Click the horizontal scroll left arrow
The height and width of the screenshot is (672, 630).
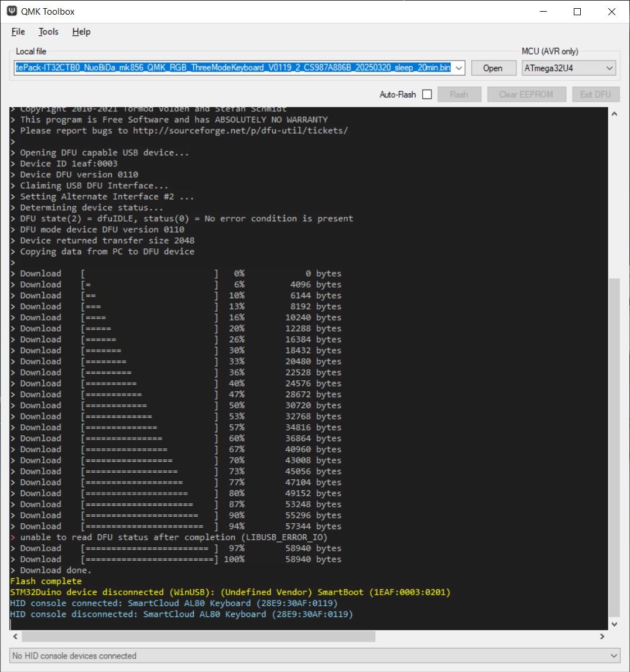pos(15,636)
